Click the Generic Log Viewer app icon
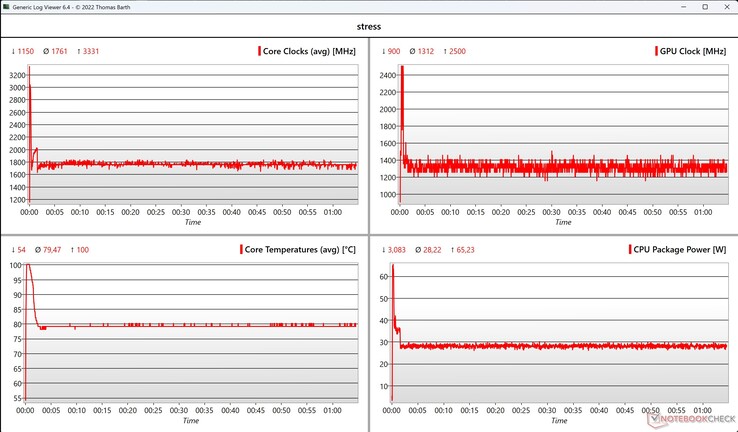738x432 pixels. coord(6,7)
